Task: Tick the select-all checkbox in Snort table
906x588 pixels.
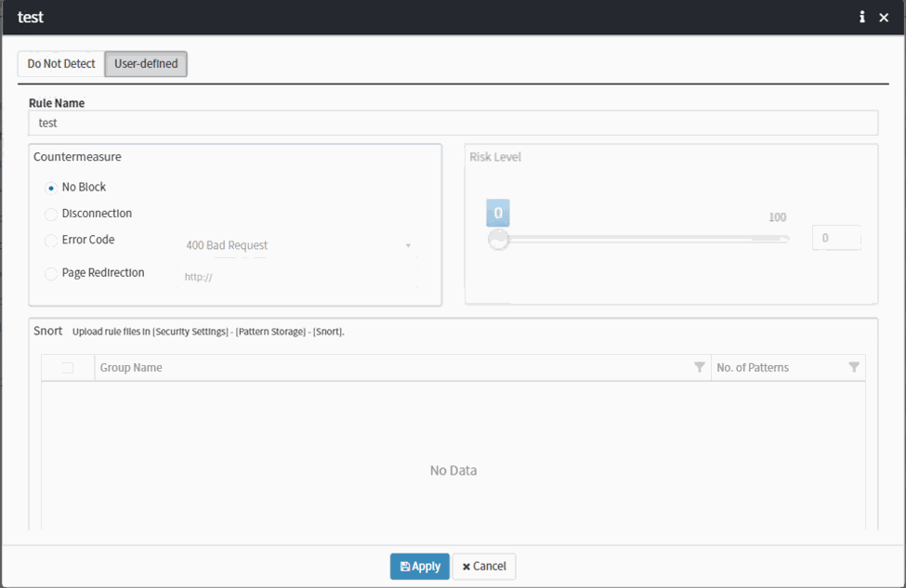Action: 68,368
